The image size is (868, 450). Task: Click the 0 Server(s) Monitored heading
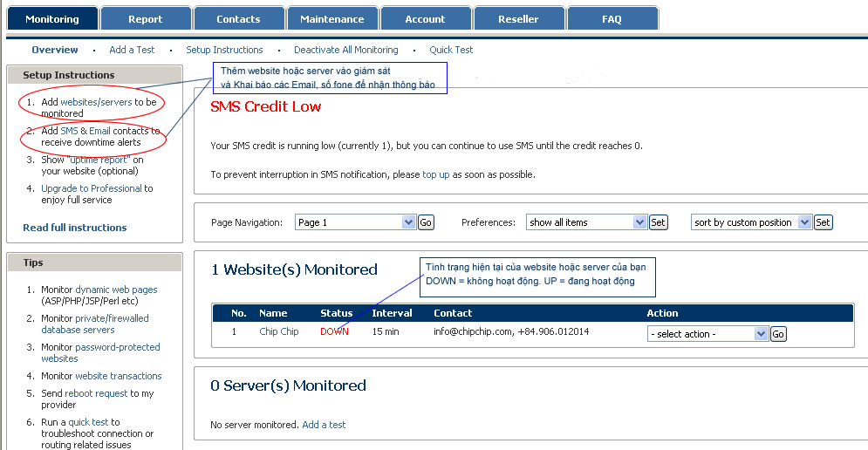pyautogui.click(x=289, y=385)
